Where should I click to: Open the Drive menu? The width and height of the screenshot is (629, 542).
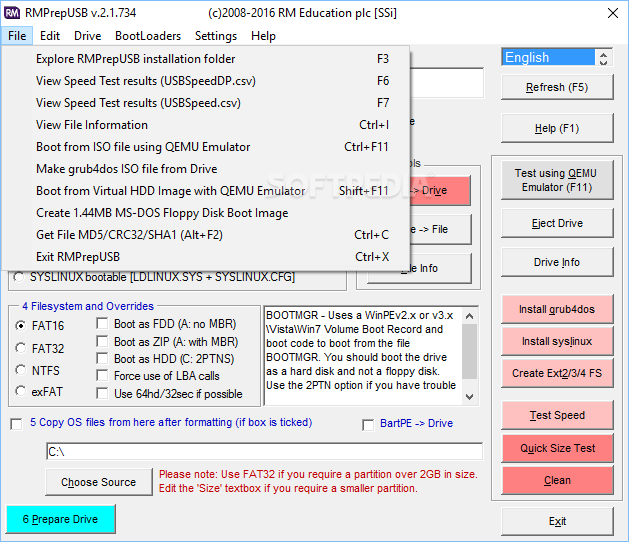[x=87, y=36]
